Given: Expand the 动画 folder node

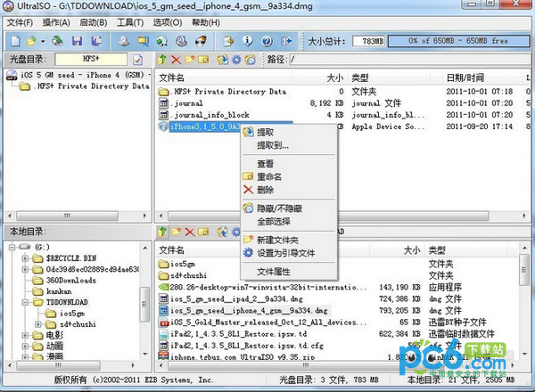Looking at the screenshot, I should (x=25, y=346).
